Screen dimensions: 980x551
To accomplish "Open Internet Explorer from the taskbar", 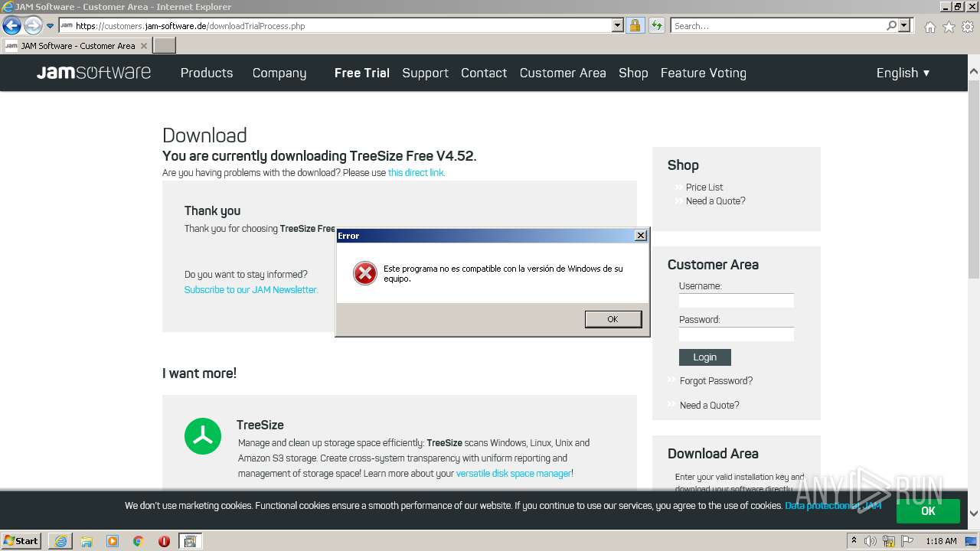I will (x=60, y=541).
